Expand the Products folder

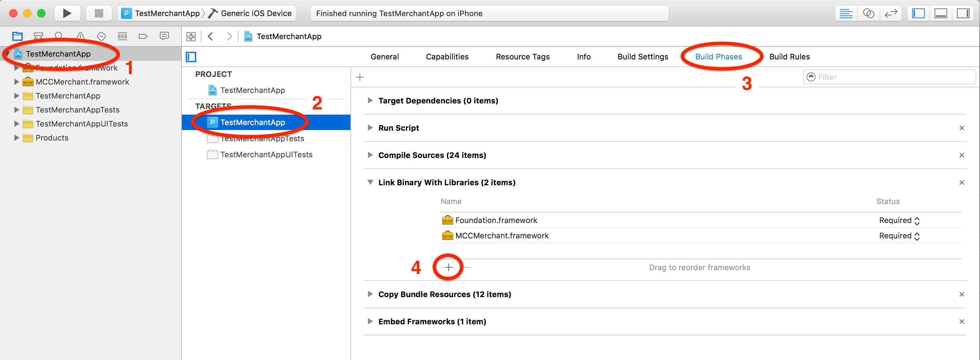[x=16, y=138]
